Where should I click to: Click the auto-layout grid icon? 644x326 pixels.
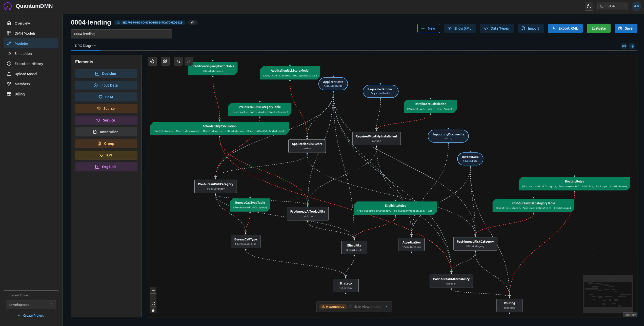coord(165,61)
